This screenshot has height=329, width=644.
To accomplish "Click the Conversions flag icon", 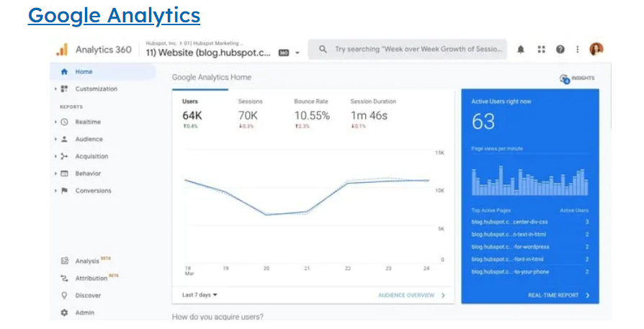I will click(65, 191).
